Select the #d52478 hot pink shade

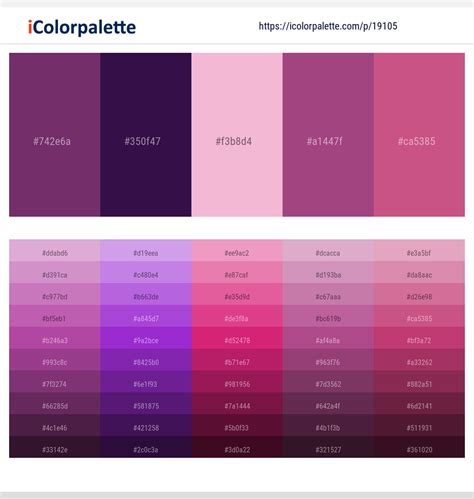click(237, 338)
